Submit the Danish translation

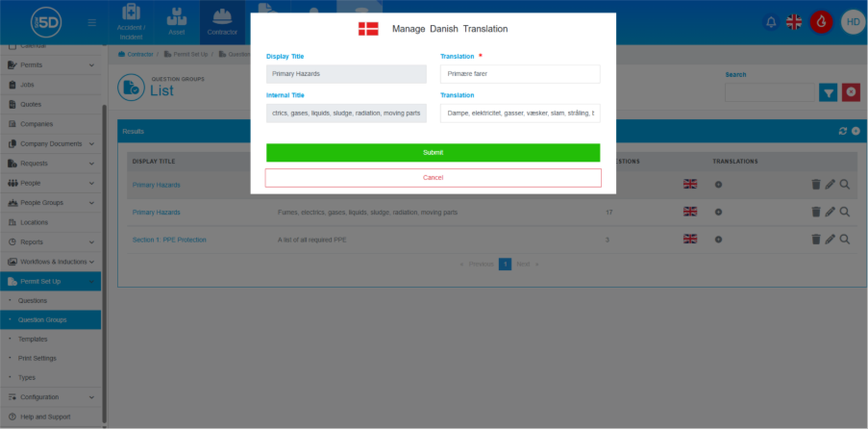433,152
